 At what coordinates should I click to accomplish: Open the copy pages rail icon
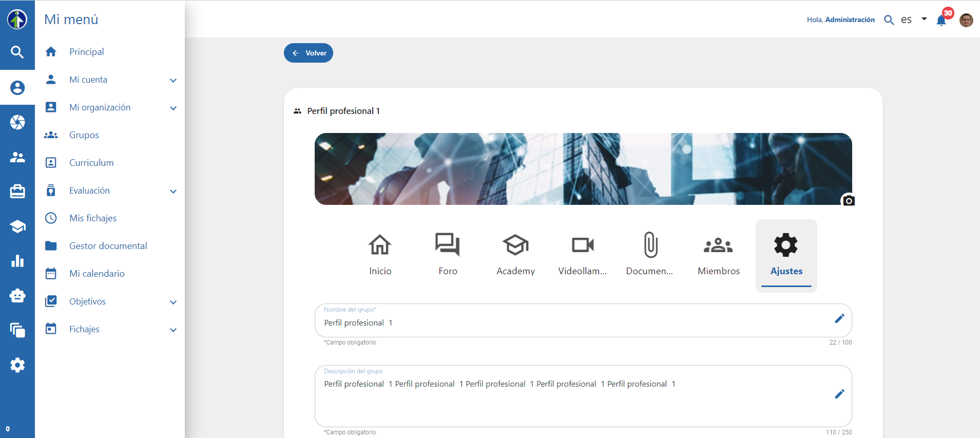point(17,330)
